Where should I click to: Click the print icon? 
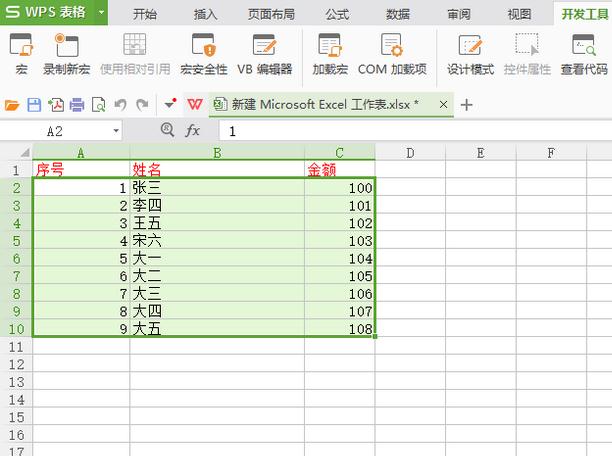click(77, 105)
